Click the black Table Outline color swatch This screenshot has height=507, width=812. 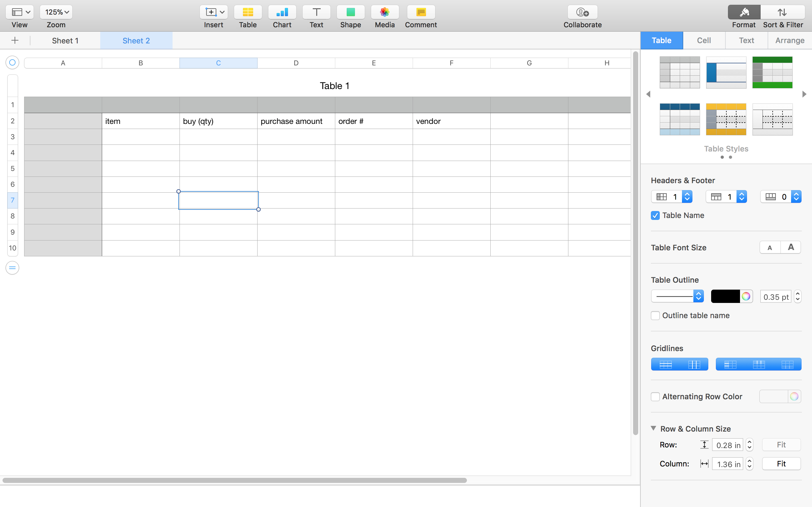point(725,296)
